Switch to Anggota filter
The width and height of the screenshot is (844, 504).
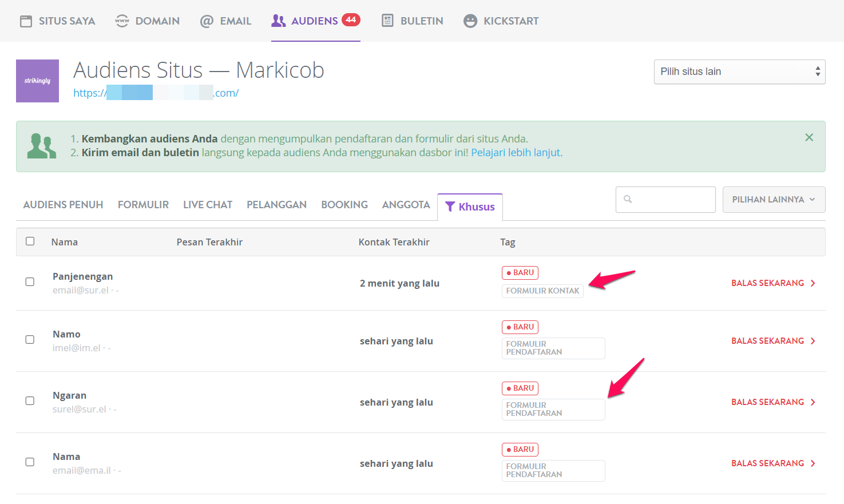click(406, 205)
